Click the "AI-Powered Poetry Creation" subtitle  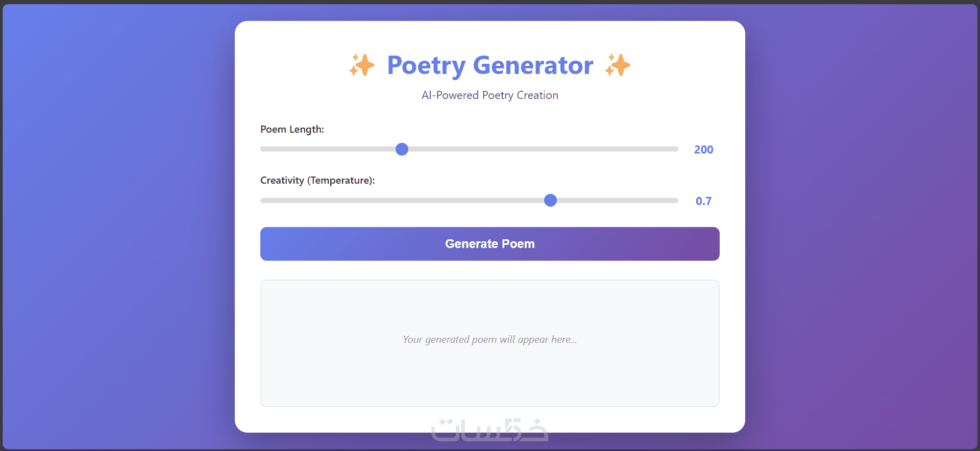point(490,95)
